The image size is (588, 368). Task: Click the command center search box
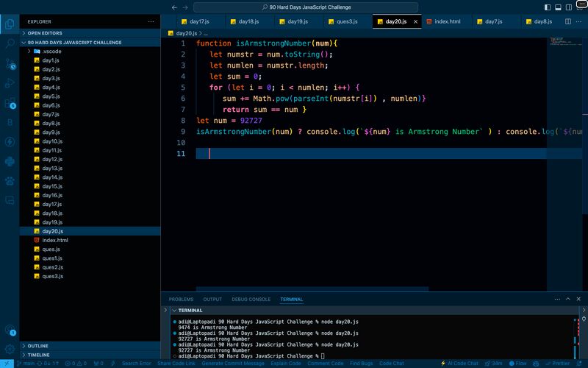coord(306,7)
